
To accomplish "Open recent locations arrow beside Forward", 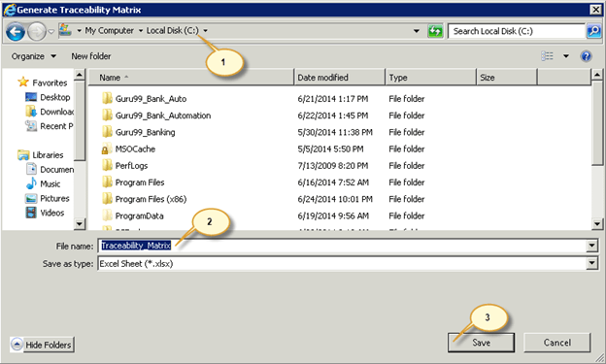I will point(51,31).
